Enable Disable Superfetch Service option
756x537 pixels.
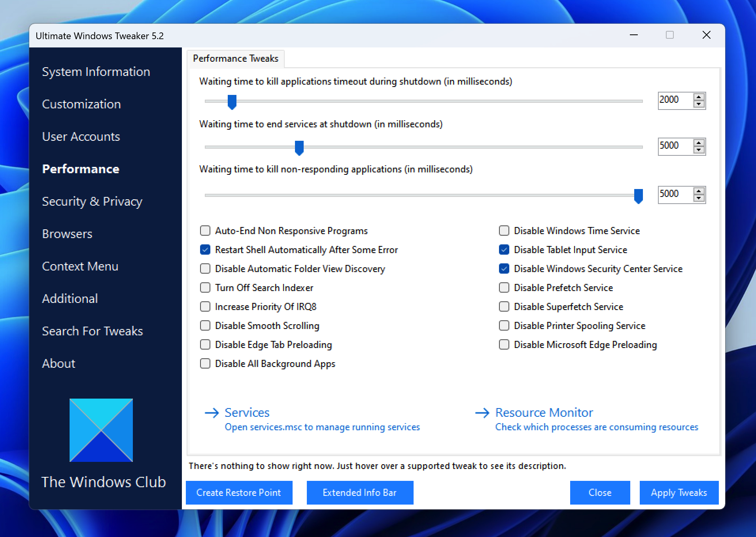tap(504, 306)
